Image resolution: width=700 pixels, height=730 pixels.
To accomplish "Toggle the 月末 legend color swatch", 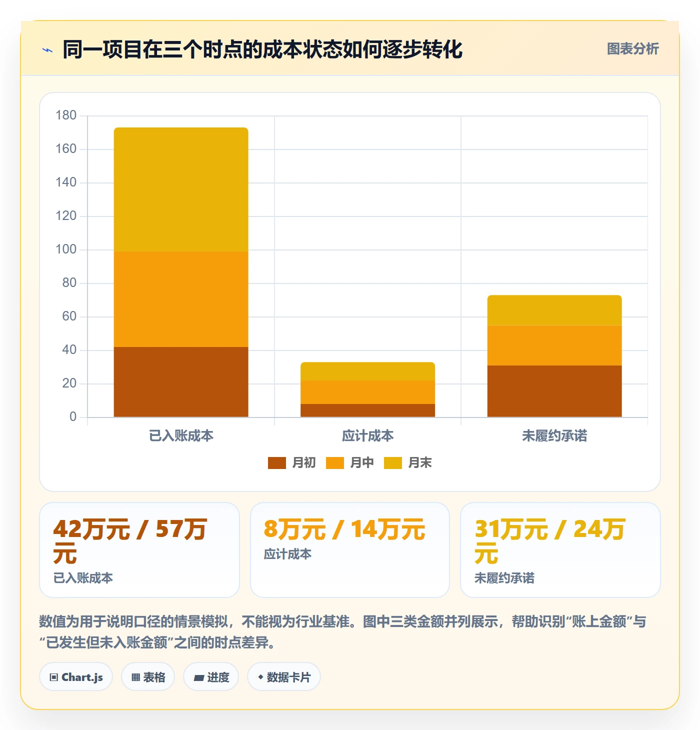I will coord(393,463).
